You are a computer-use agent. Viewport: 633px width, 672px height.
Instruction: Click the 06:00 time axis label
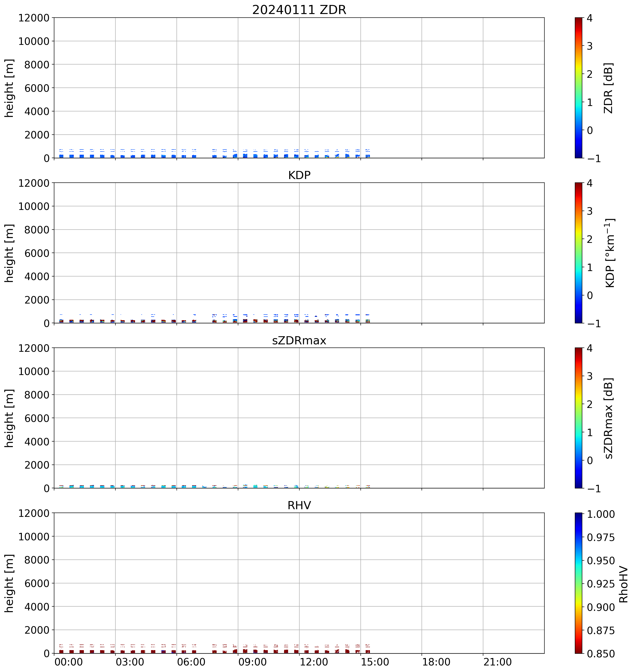point(191,662)
